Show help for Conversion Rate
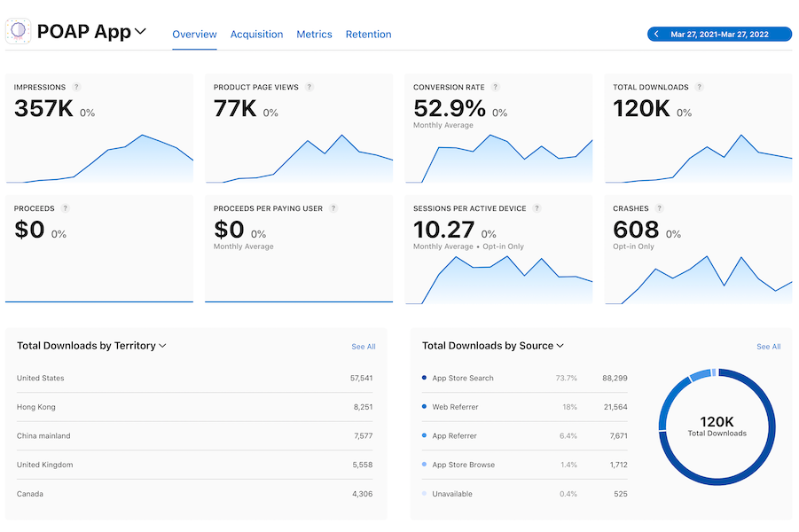This screenshot has width=799, height=532. coord(496,87)
